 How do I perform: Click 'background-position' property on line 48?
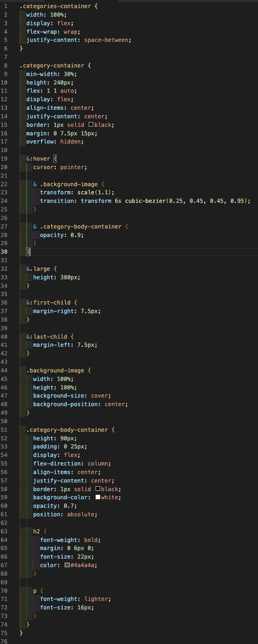(66, 404)
